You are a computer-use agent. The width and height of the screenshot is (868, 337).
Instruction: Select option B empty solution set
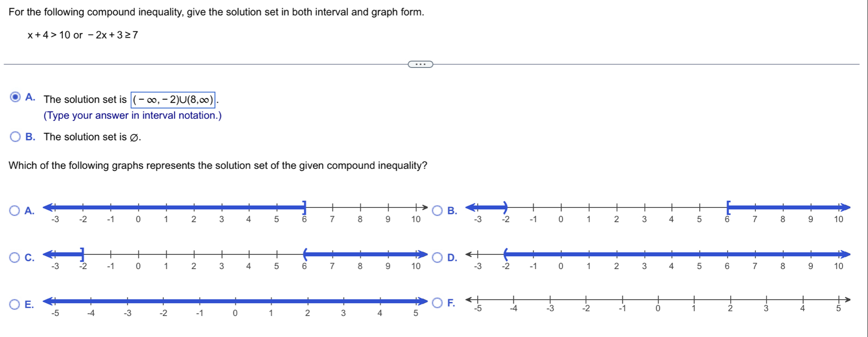coord(15,137)
